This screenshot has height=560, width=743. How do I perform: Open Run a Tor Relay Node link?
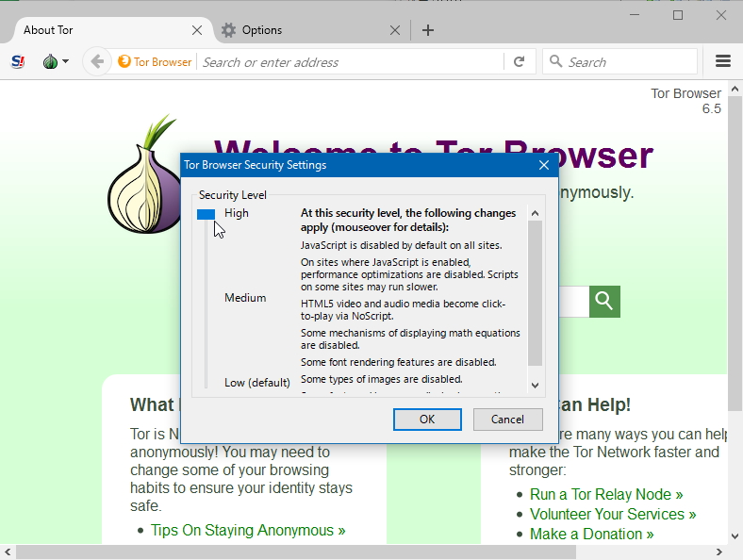pyautogui.click(x=606, y=495)
